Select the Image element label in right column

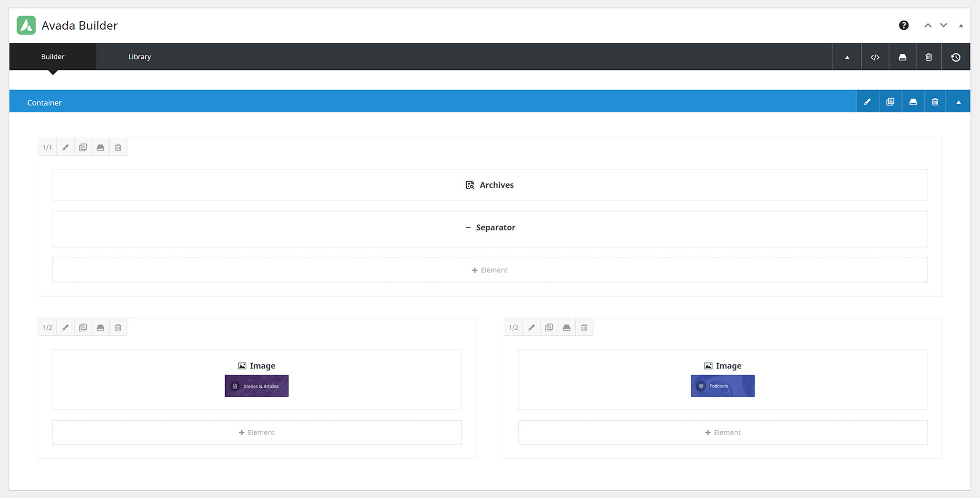pos(728,366)
